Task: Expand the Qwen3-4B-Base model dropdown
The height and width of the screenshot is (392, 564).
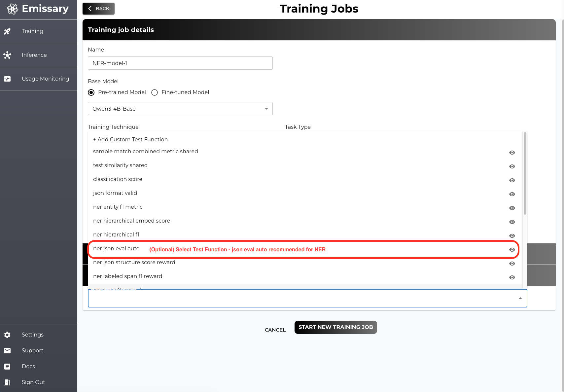Action: (266, 109)
